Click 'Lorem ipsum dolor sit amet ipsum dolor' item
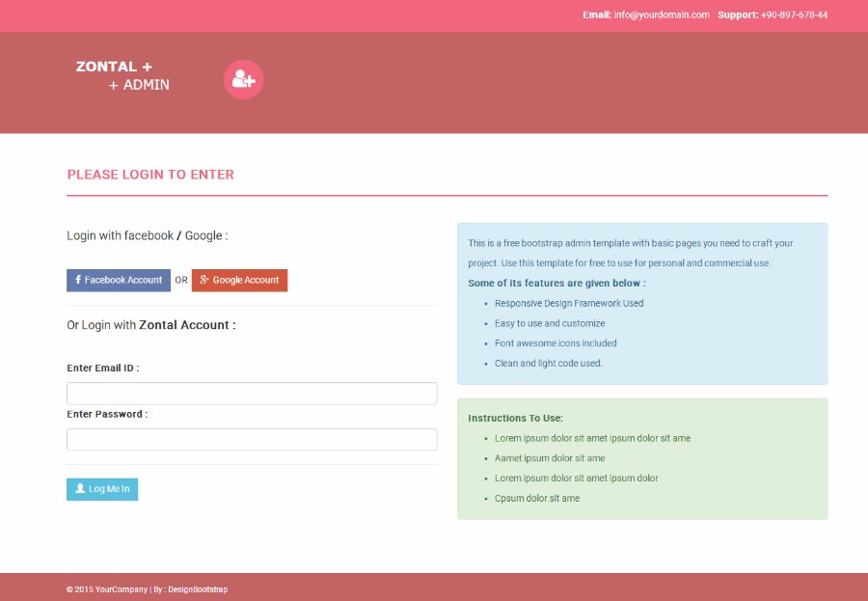 click(x=577, y=478)
